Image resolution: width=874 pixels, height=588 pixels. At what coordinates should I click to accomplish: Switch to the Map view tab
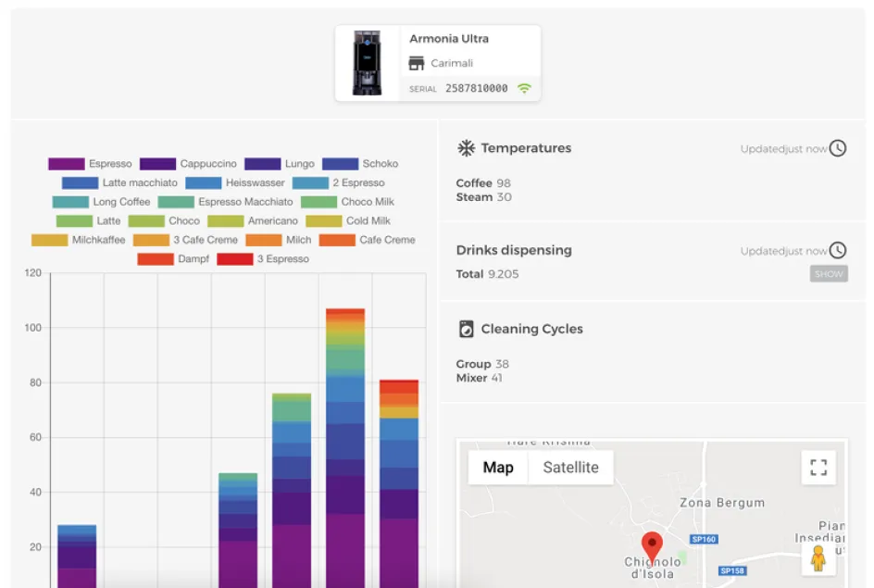coord(498,468)
